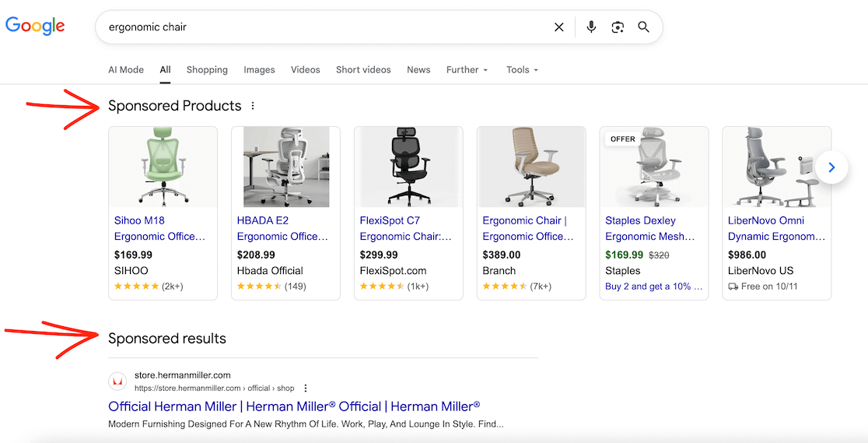Click Buy 2 and get 10% offer link
The image size is (868, 443).
coord(654,287)
